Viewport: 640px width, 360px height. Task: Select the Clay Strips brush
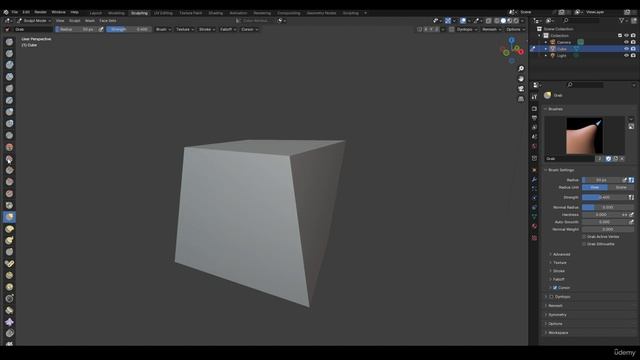9,77
